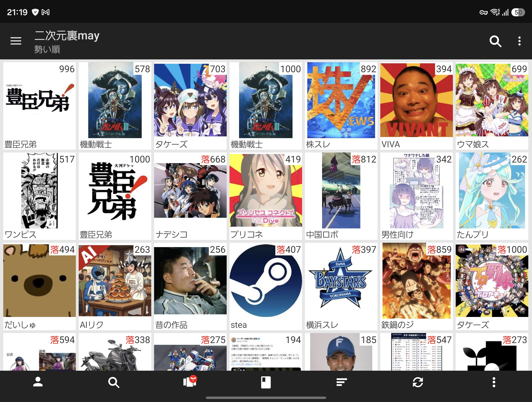Screen dimensions: 532x402
Task: Tap the shield icon in status bar
Action: [35, 12]
